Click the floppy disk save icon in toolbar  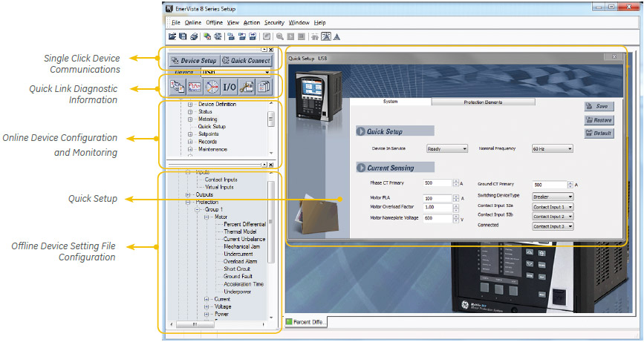[183, 36]
